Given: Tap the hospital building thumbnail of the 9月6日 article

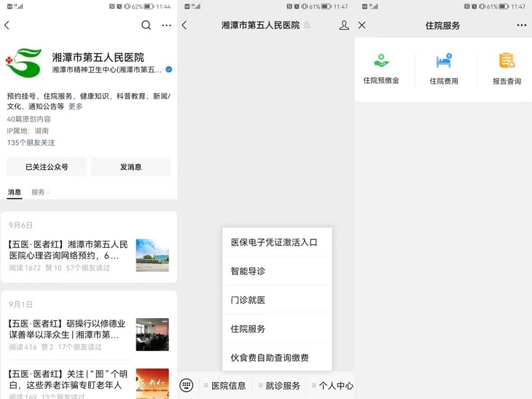Looking at the screenshot, I should tap(152, 255).
